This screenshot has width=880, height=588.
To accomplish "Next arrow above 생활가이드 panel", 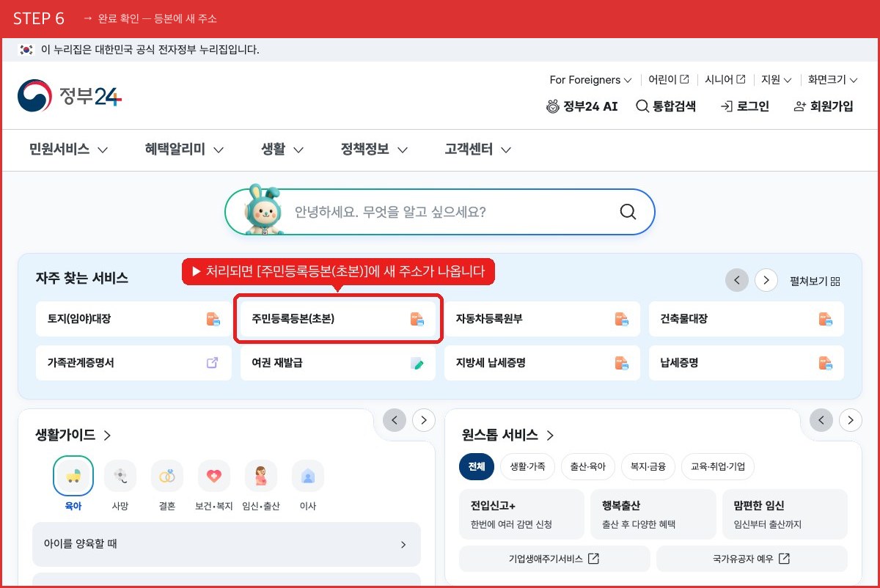I will pos(424,420).
